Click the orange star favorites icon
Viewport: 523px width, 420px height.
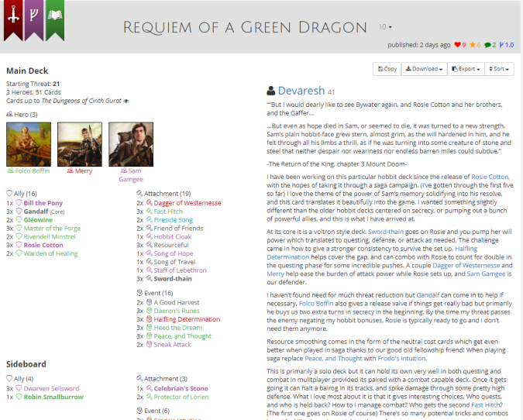[473, 45]
